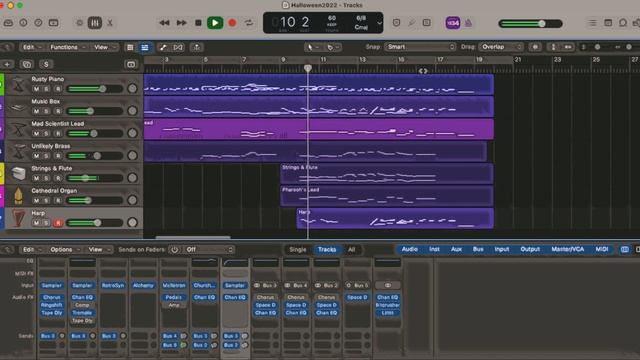Toggle the Inst channel filter button
This screenshot has height=360, width=640.
coord(434,249)
